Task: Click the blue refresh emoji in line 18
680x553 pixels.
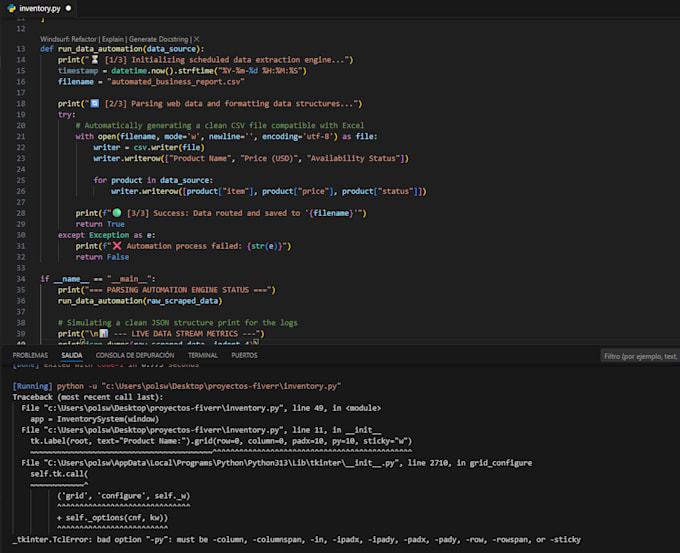Action: [x=95, y=103]
